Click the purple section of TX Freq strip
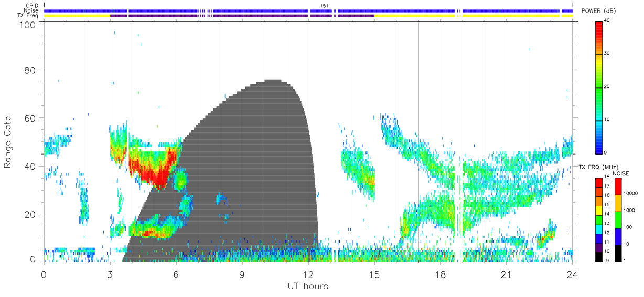The height and width of the screenshot is (297, 644). click(241, 16)
